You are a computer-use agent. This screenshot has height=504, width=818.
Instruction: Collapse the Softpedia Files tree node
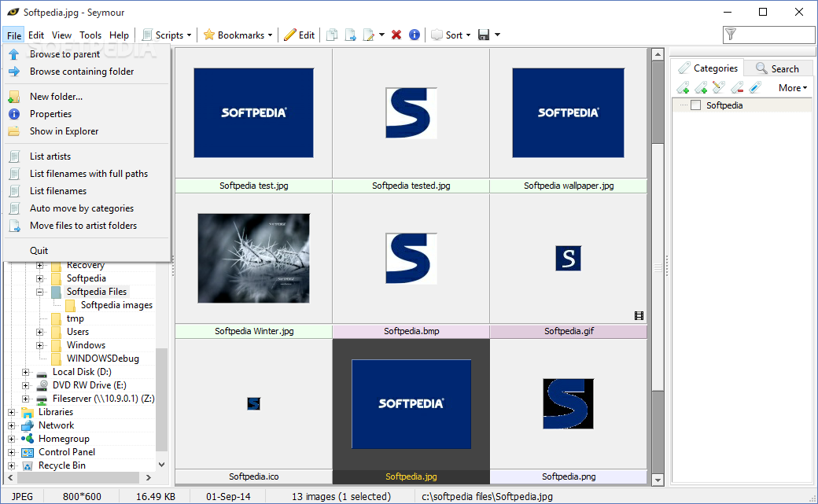tap(39, 292)
